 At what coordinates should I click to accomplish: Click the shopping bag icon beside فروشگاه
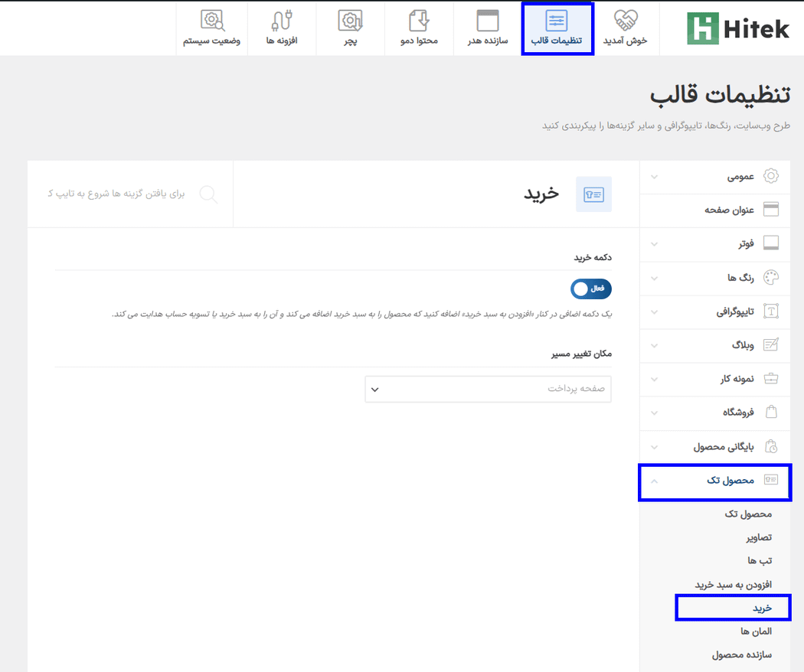coord(771,412)
